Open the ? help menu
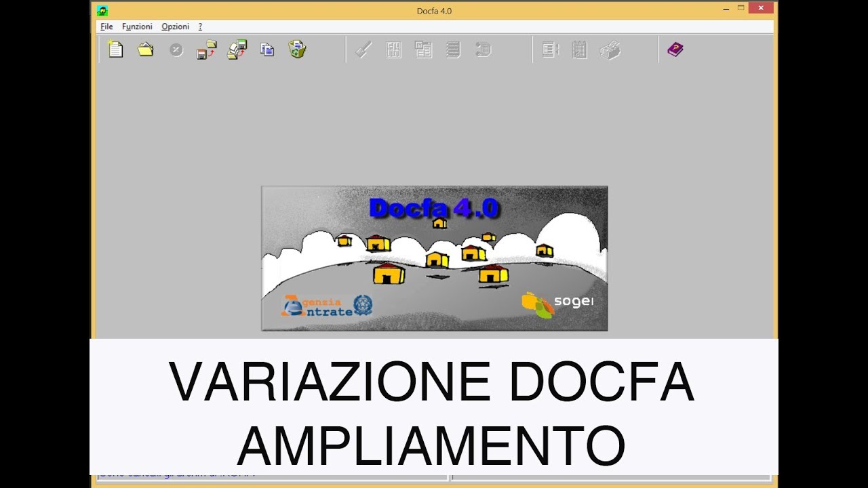This screenshot has height=488, width=868. 200,26
